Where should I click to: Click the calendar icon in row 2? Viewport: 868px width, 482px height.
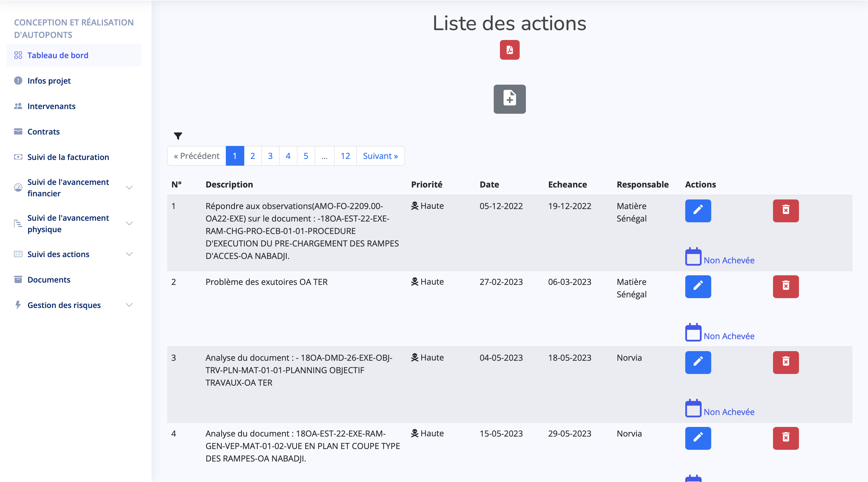pos(694,333)
